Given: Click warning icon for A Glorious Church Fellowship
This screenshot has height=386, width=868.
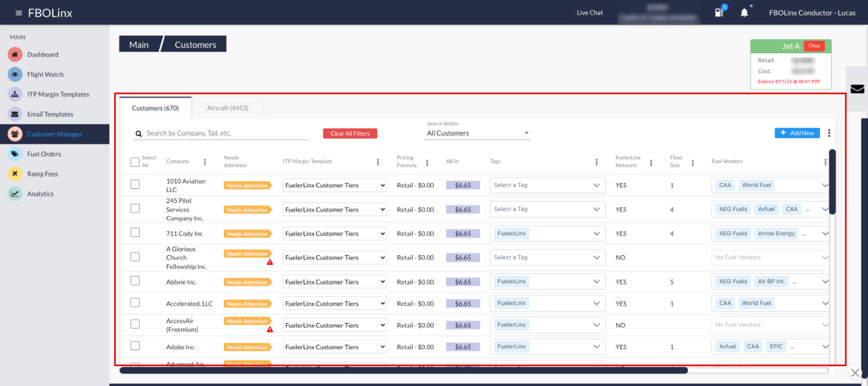Looking at the screenshot, I should click(x=270, y=262).
